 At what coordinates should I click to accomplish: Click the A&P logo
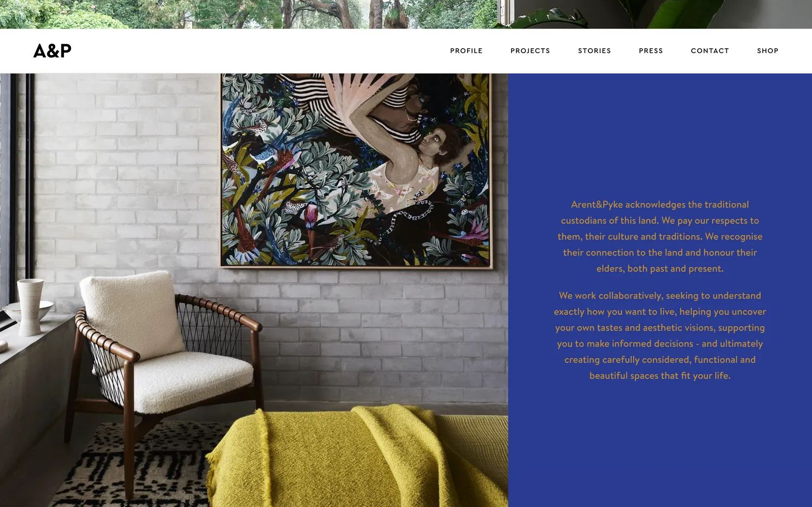tap(52, 51)
